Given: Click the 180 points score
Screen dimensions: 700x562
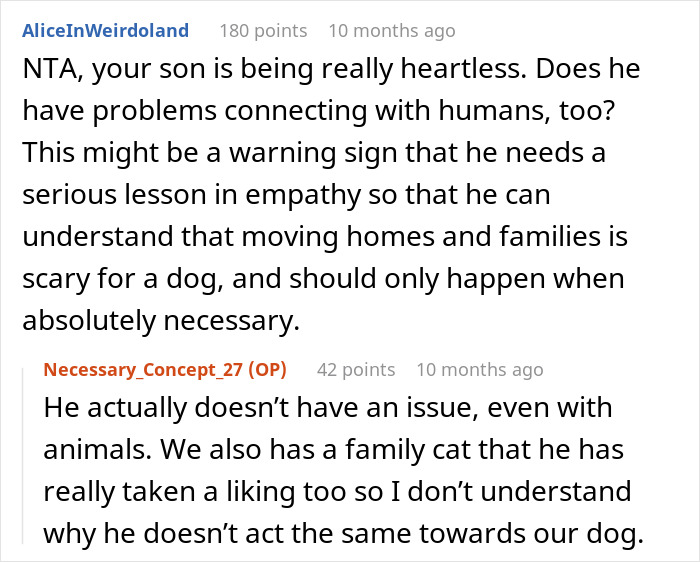Looking at the screenshot, I should 263,31.
